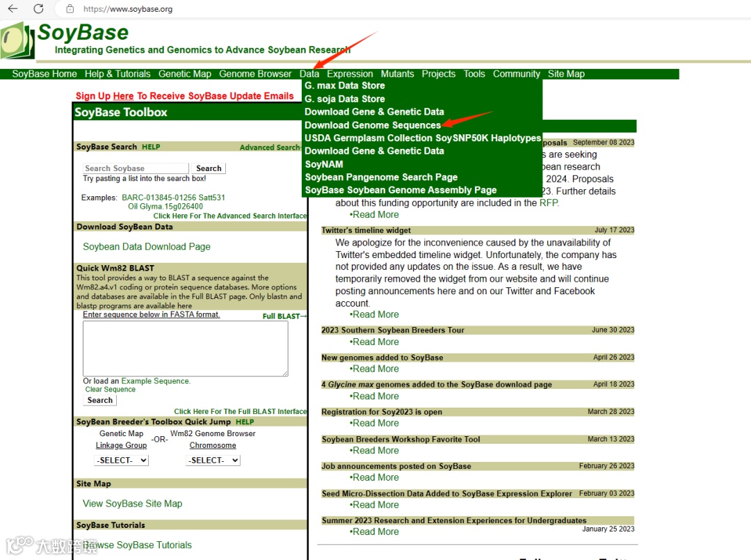The image size is (751, 560).
Task: Click Here For The Full BLAST Interface
Action: [240, 412]
